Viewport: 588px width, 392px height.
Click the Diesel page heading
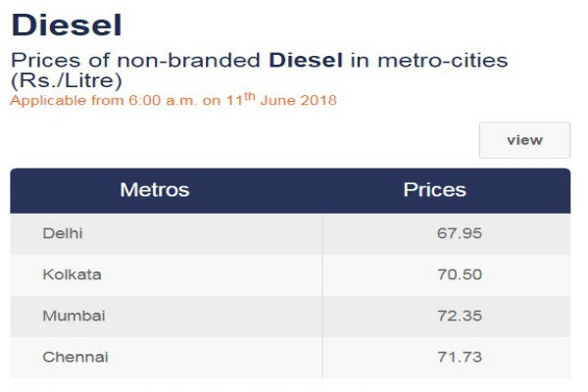click(67, 25)
